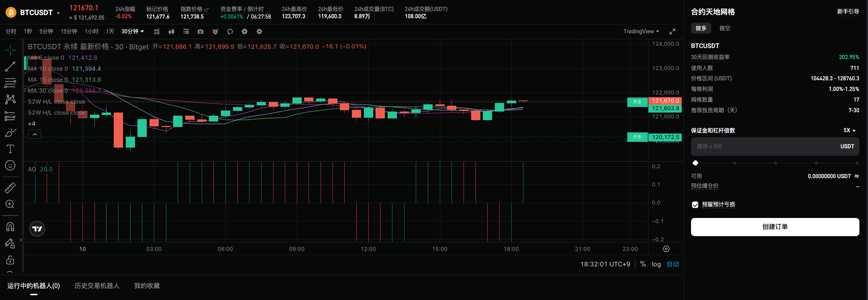Select the brush drawing tool
Screen dimensions: 868x300
(10, 132)
